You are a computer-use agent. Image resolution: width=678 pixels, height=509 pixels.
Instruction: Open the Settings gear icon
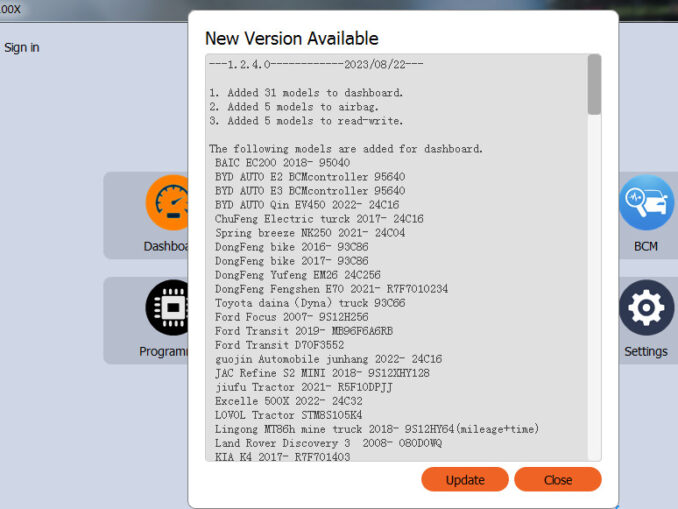tap(645, 308)
